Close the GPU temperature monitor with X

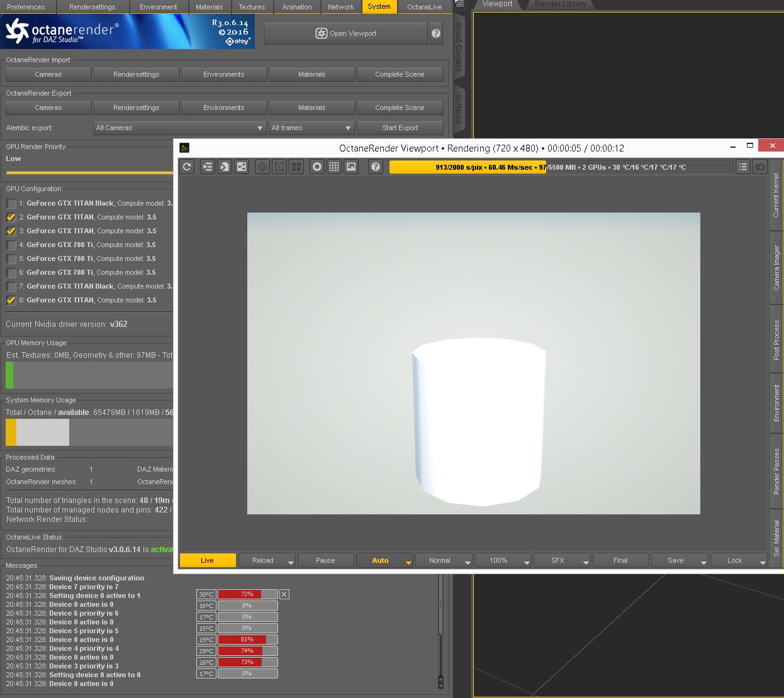(x=284, y=594)
